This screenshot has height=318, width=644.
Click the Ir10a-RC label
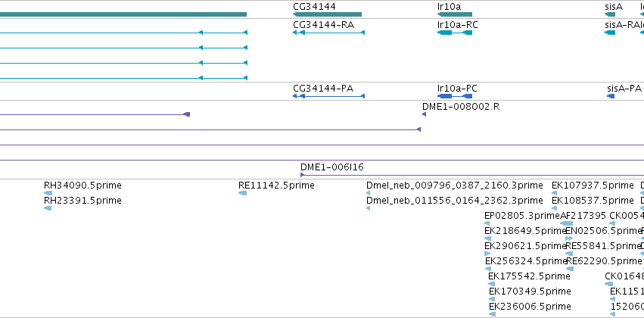(x=458, y=25)
